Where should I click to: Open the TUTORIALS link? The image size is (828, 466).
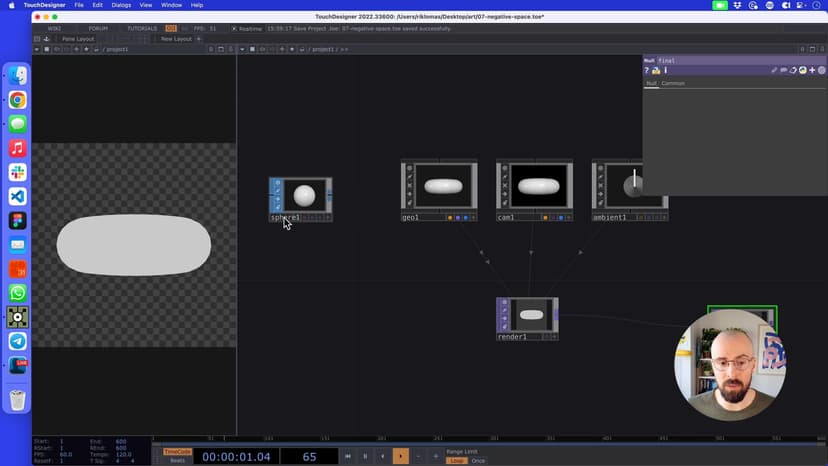(142, 28)
